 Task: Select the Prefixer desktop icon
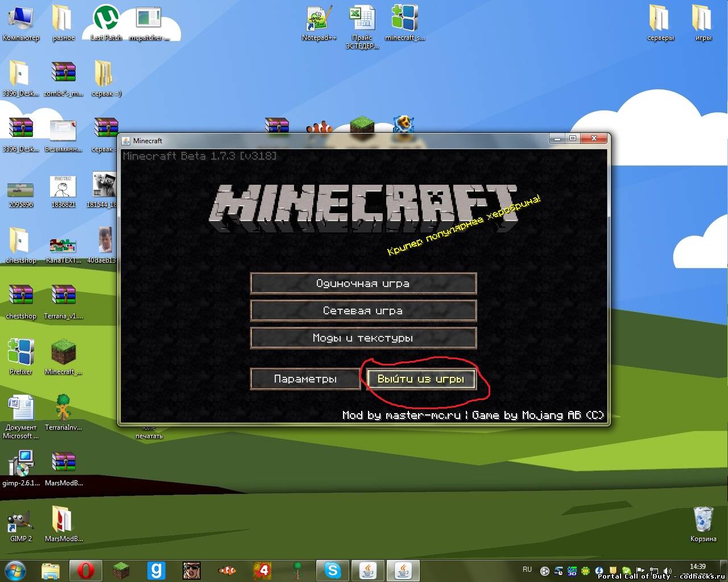point(20,357)
